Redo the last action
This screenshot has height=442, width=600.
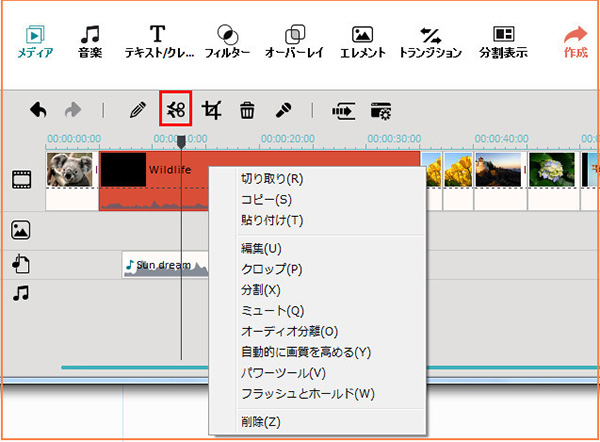tap(73, 111)
